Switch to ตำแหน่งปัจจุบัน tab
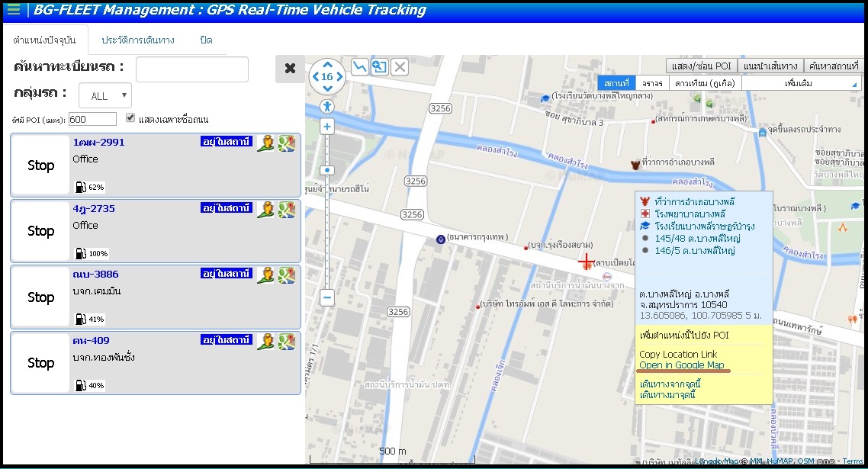 pos(44,40)
